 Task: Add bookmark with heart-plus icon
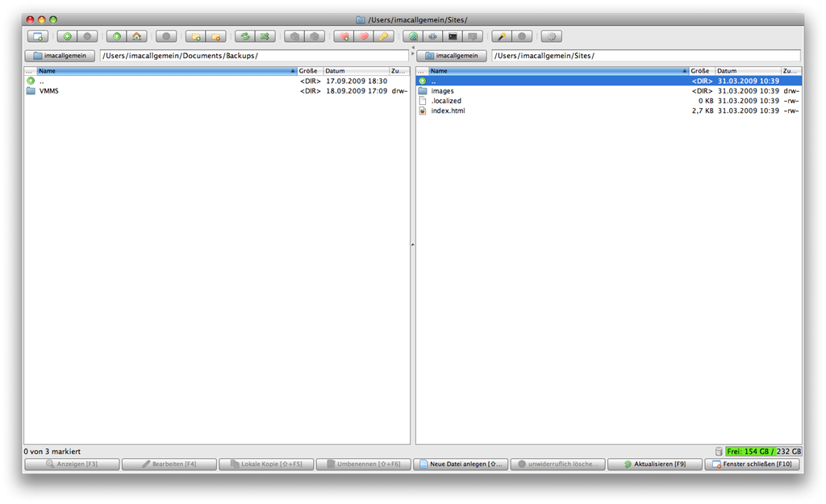[344, 36]
